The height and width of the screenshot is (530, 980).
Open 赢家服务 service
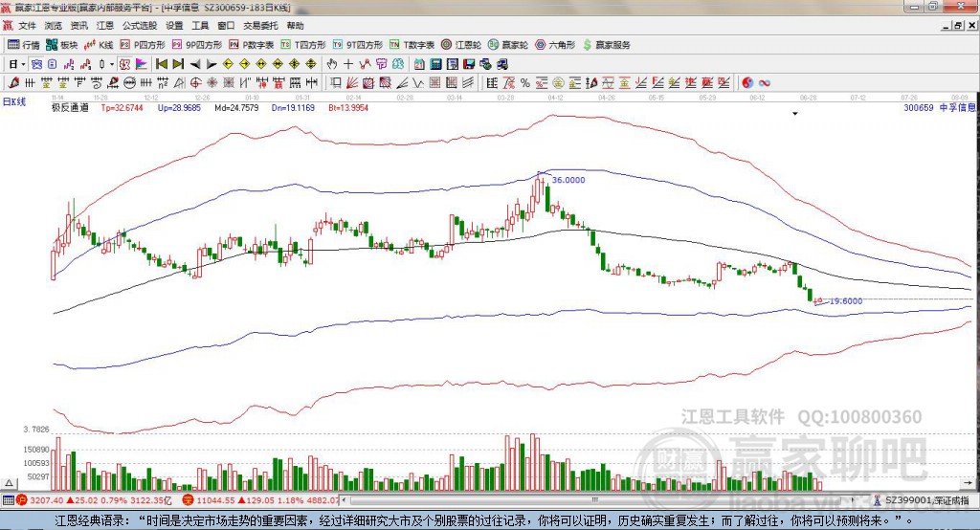606,45
